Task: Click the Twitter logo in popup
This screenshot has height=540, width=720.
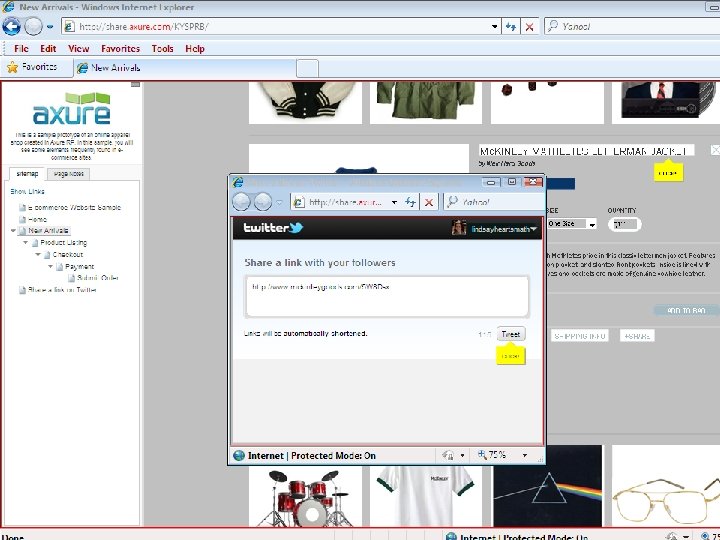Action: coord(273,228)
